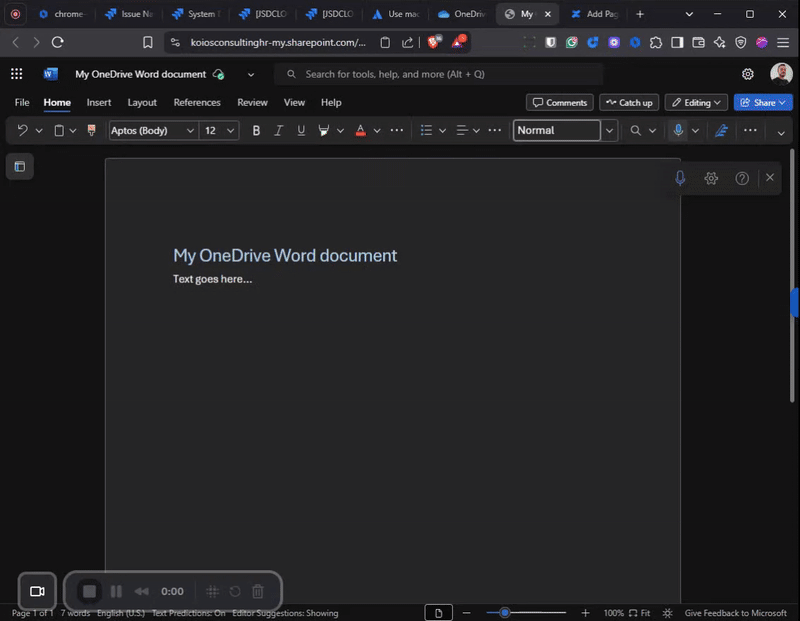Open the font color picker
The height and width of the screenshot is (621, 800).
click(x=359, y=130)
